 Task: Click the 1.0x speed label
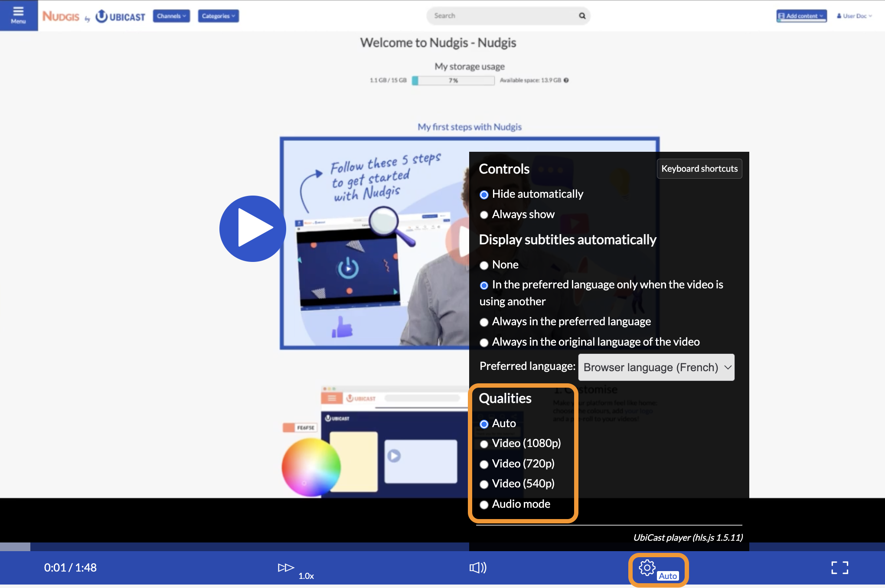(x=306, y=576)
